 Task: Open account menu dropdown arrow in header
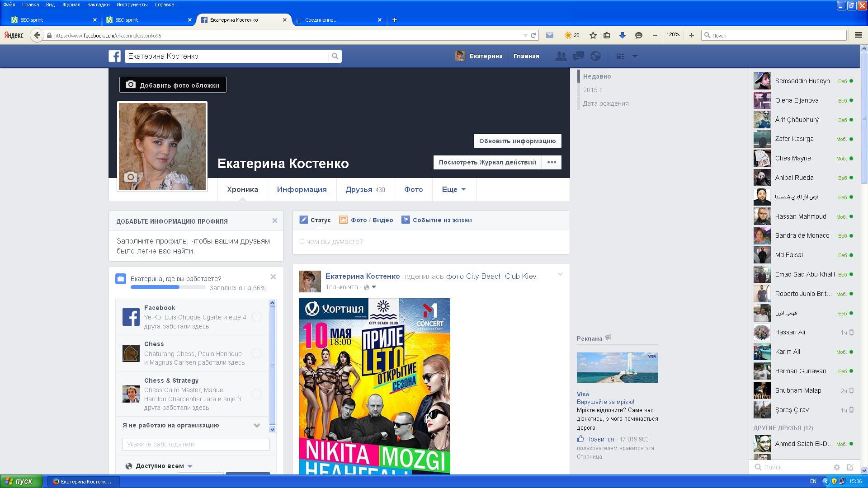635,56
